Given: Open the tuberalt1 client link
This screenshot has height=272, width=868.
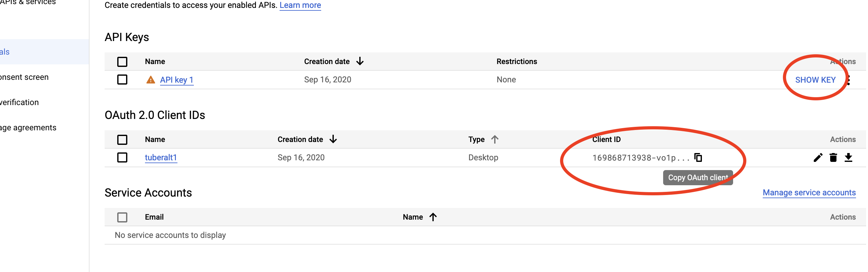Looking at the screenshot, I should (161, 157).
